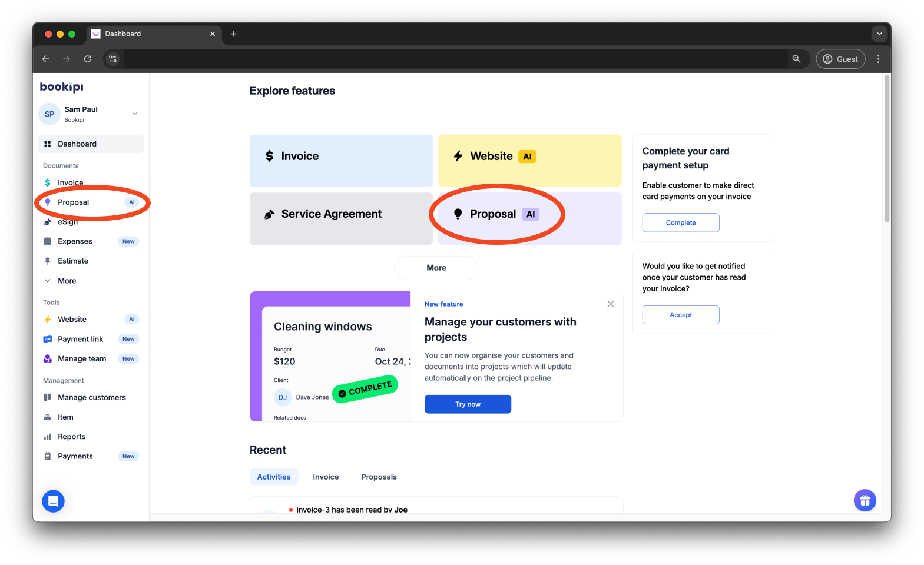Viewport: 924px width, 565px height.
Task: Select the Invoice tab under Recent
Action: point(326,477)
